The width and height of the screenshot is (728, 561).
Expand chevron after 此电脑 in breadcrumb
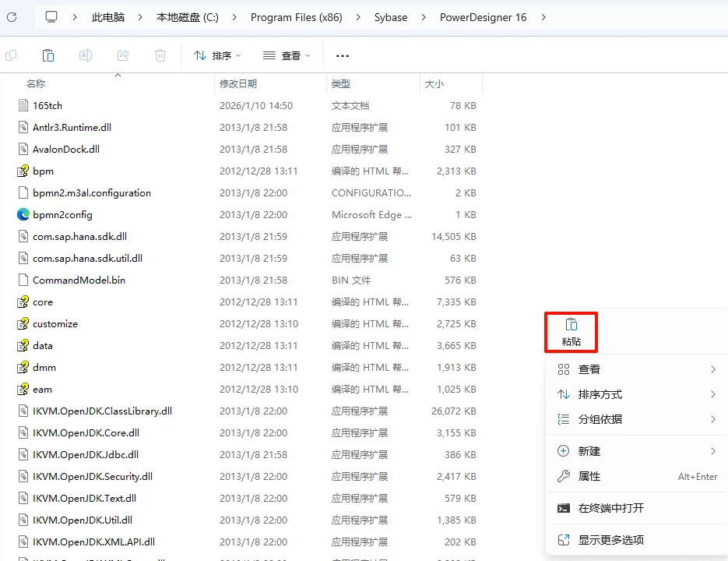(x=139, y=17)
